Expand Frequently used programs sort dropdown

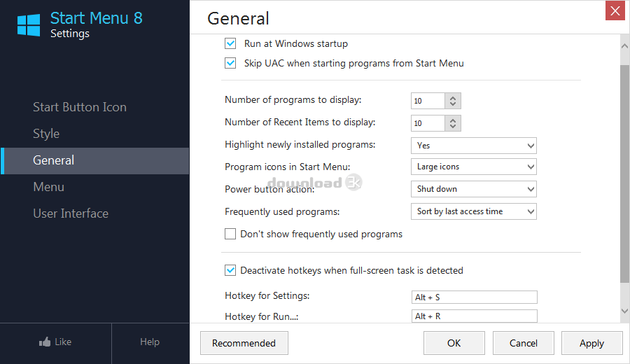click(473, 211)
